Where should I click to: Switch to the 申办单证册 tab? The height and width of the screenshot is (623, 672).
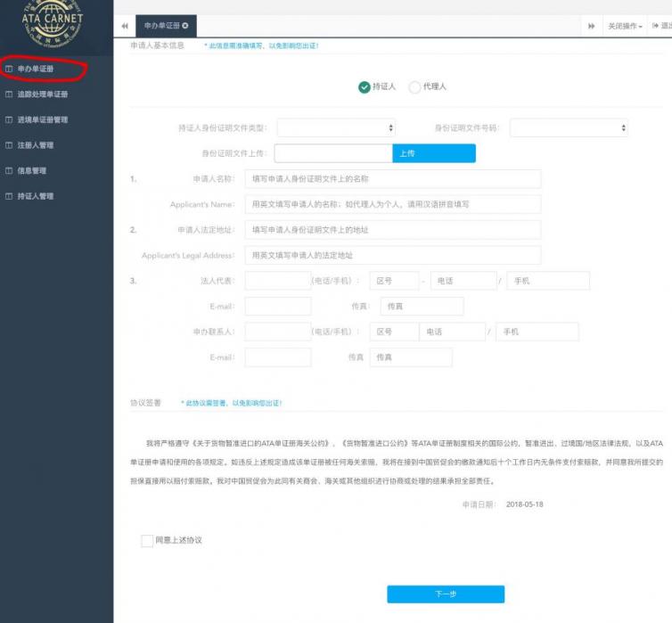[167, 26]
